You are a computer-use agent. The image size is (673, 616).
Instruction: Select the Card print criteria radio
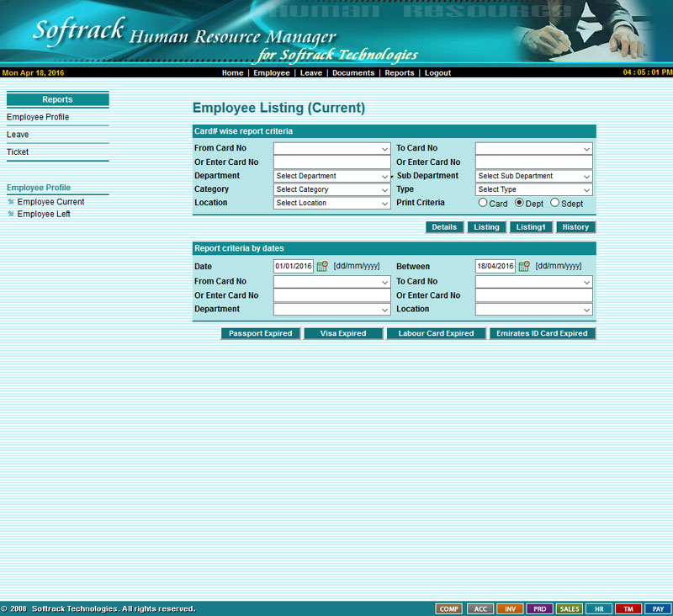pos(483,203)
